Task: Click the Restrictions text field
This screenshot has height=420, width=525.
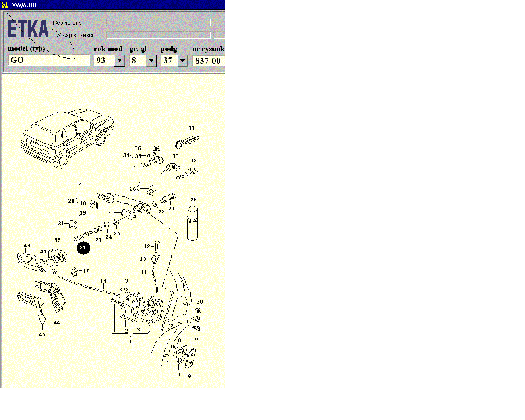Action: pyautogui.click(x=158, y=23)
